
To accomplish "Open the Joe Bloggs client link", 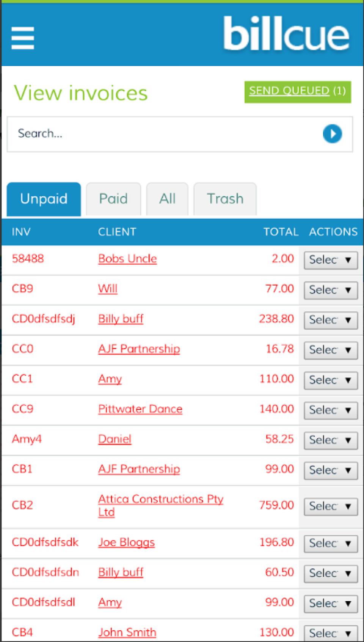I will pos(126,543).
